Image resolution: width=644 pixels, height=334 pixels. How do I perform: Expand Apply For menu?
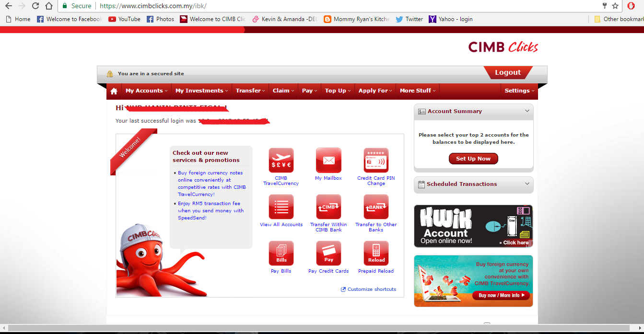pos(375,91)
